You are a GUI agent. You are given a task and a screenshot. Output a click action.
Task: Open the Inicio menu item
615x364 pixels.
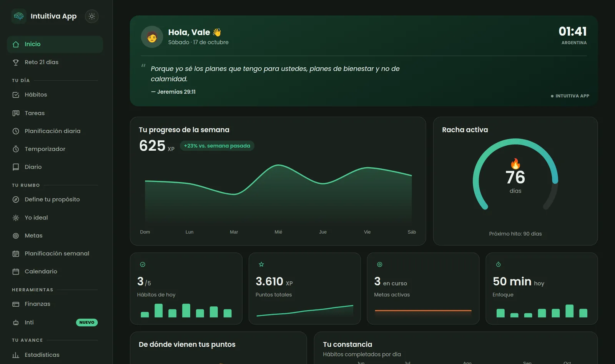55,44
